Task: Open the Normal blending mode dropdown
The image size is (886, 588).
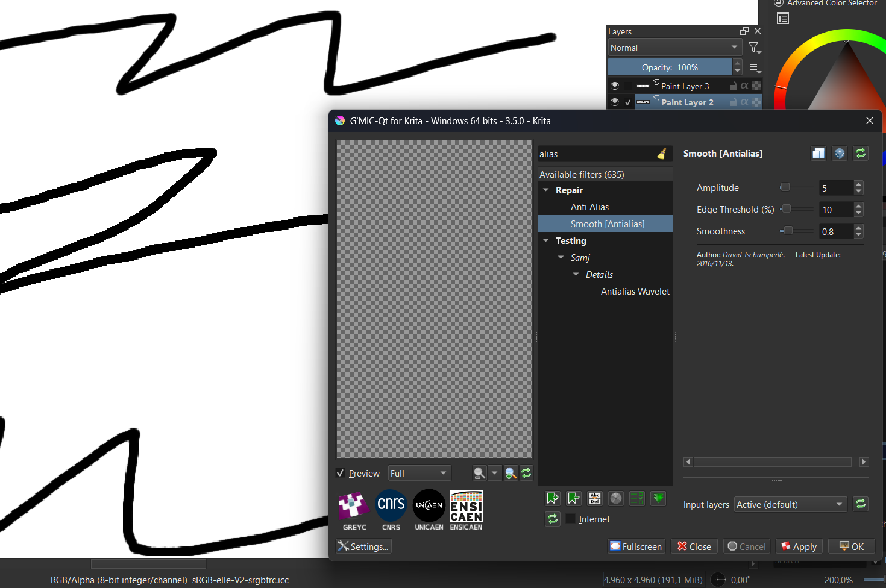Action: pyautogui.click(x=674, y=48)
